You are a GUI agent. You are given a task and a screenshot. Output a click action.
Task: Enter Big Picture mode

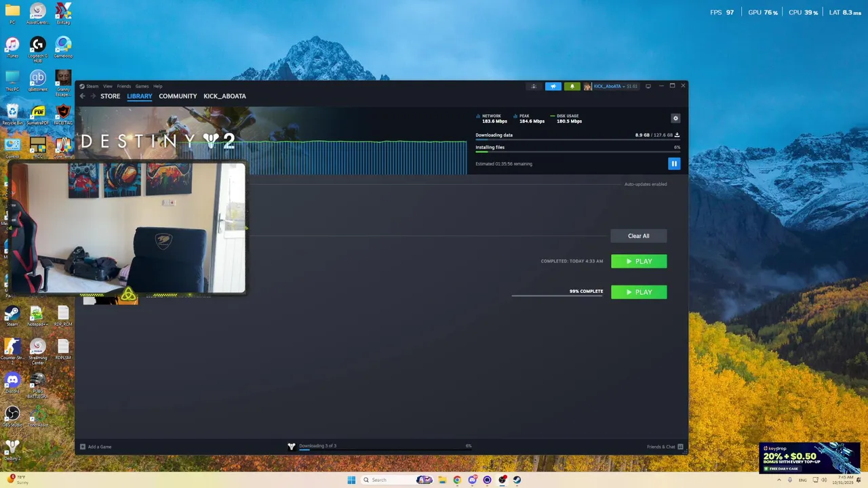tap(648, 86)
